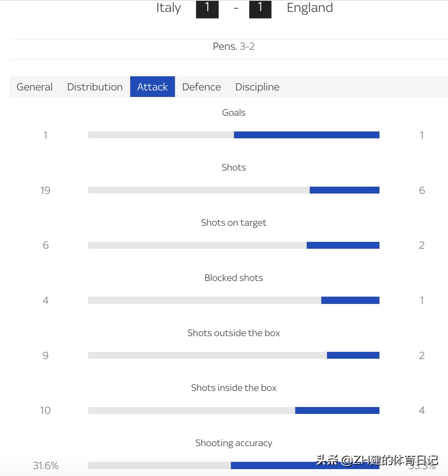Click the Pens. 3-2 result text
Image resolution: width=448 pixels, height=476 pixels.
pyautogui.click(x=234, y=46)
